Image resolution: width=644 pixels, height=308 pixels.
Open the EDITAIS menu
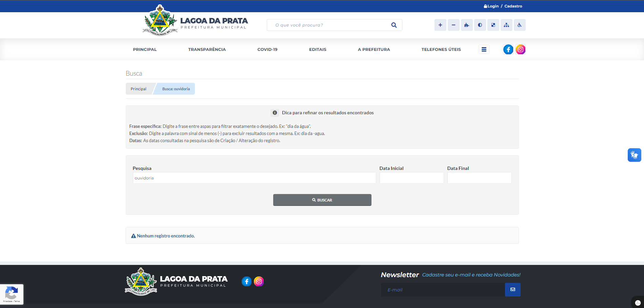pyautogui.click(x=318, y=50)
